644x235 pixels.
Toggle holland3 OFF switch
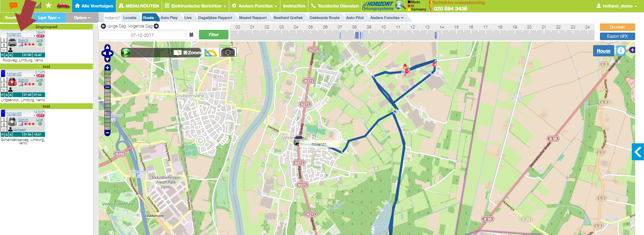tap(40, 115)
